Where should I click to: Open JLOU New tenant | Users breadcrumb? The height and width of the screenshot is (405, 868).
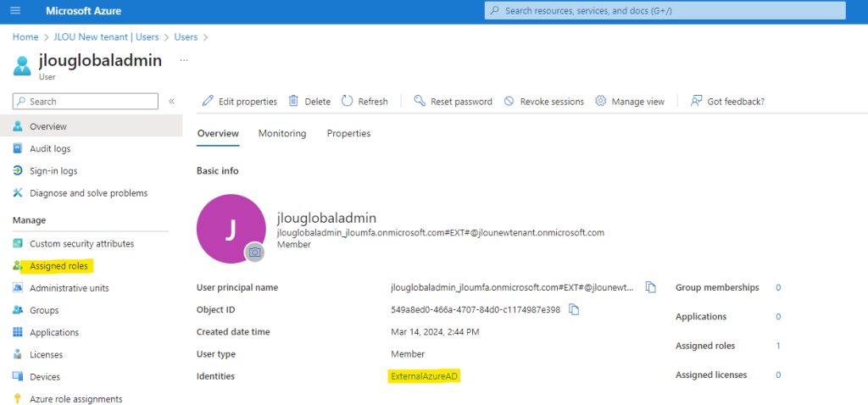[x=106, y=37]
